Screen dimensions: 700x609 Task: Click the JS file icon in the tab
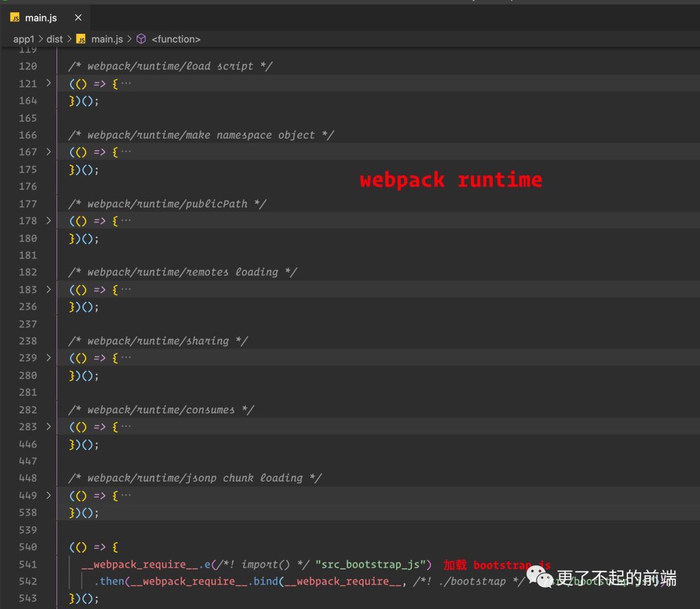[15, 17]
